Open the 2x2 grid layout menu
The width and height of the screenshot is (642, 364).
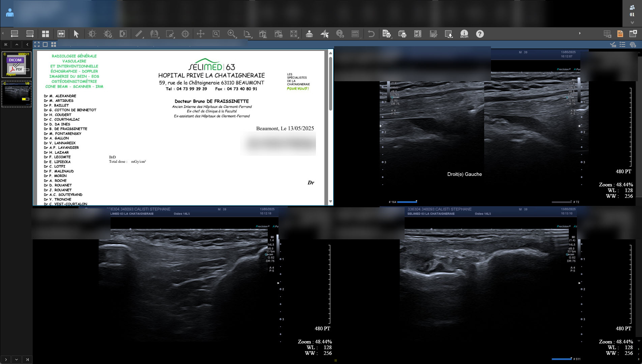pos(46,34)
